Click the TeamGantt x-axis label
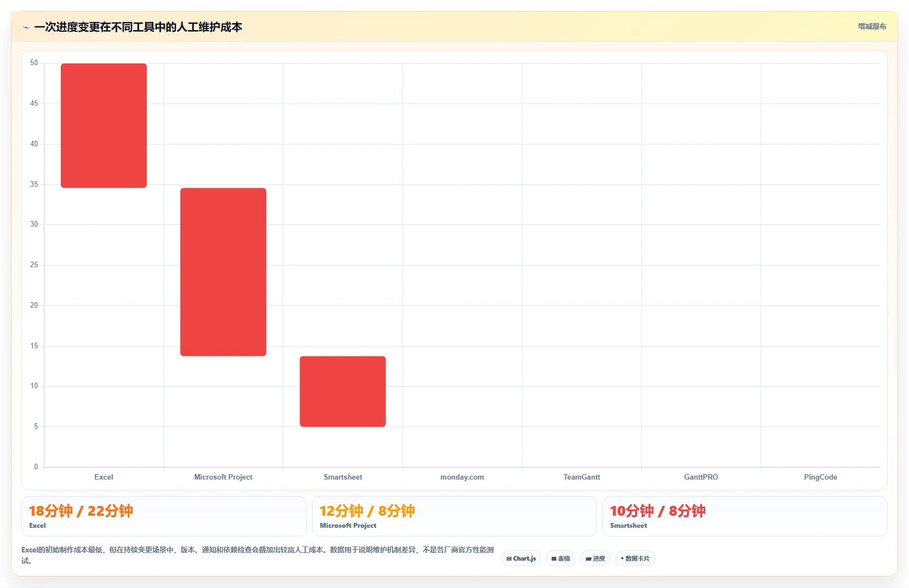Image resolution: width=909 pixels, height=588 pixels. pos(582,477)
